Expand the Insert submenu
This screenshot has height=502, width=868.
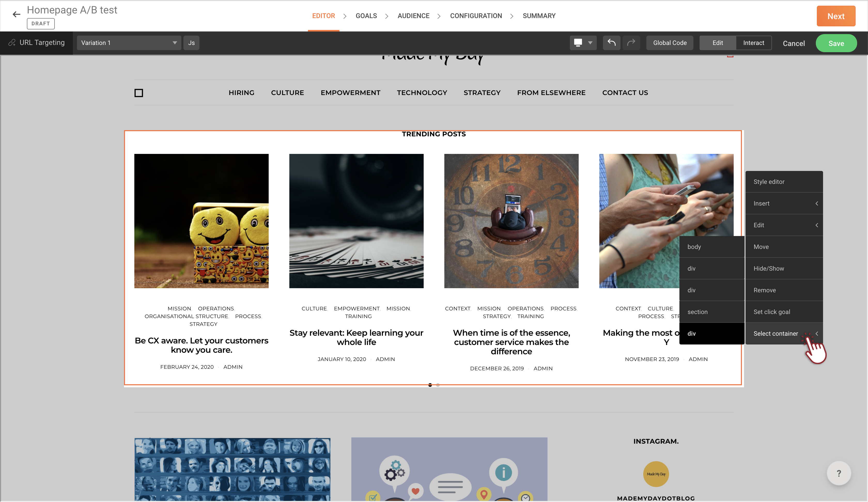click(784, 203)
